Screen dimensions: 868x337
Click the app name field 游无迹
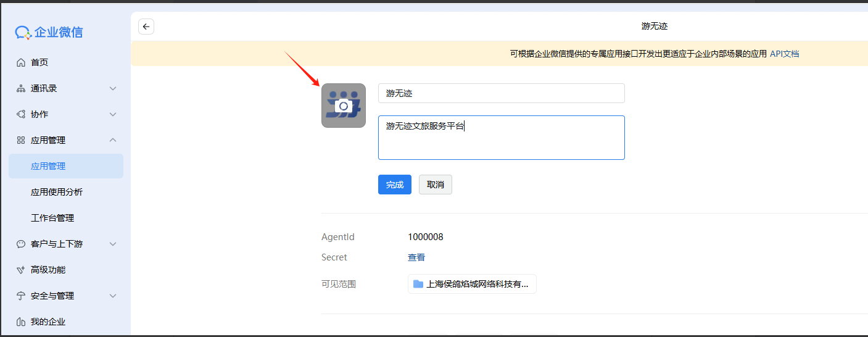501,93
